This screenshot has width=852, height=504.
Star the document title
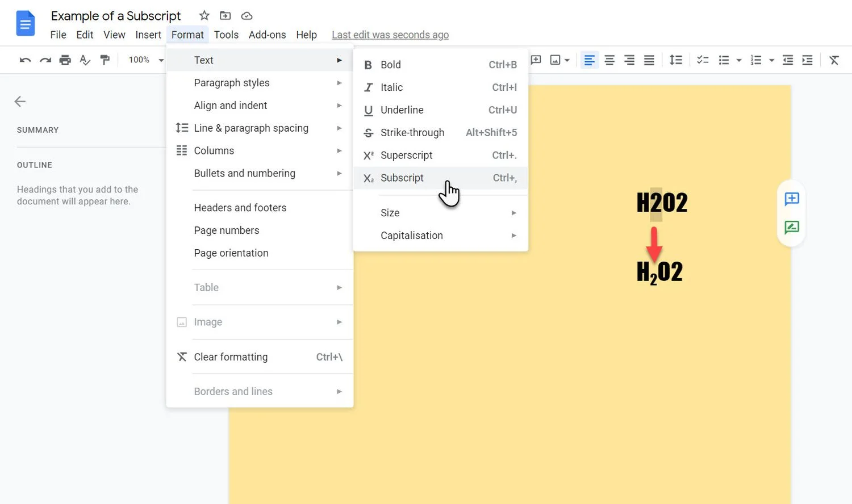coord(204,16)
